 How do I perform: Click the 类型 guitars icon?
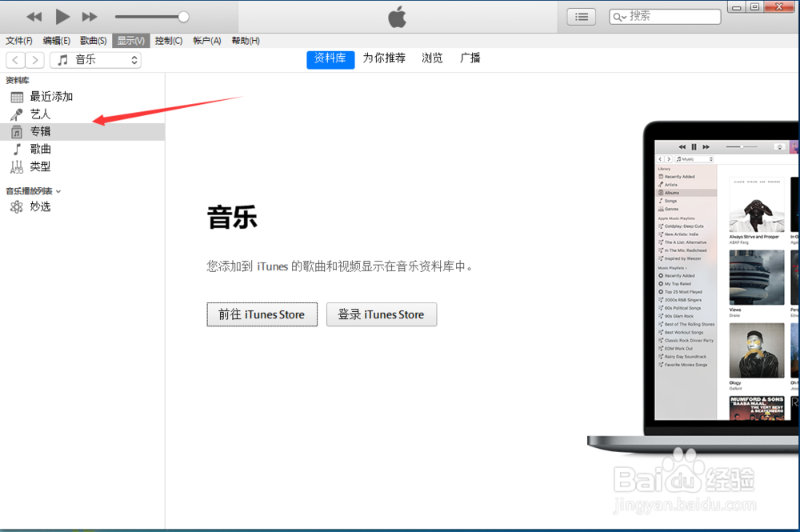click(x=17, y=166)
